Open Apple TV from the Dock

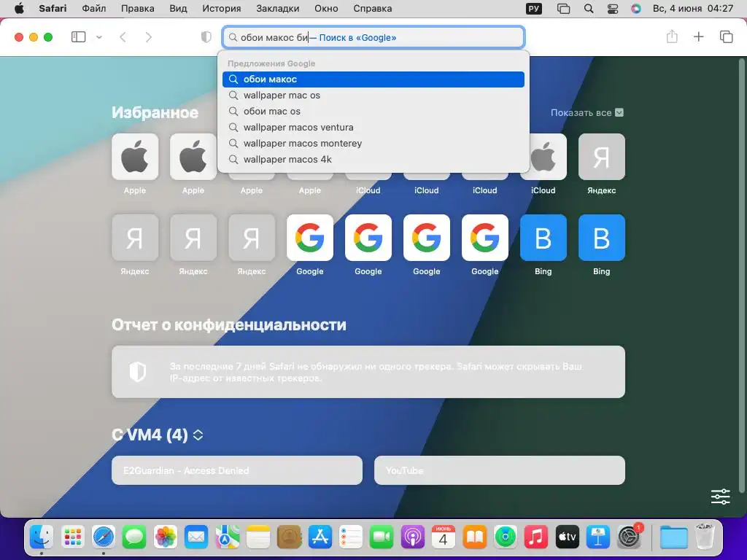click(x=567, y=537)
